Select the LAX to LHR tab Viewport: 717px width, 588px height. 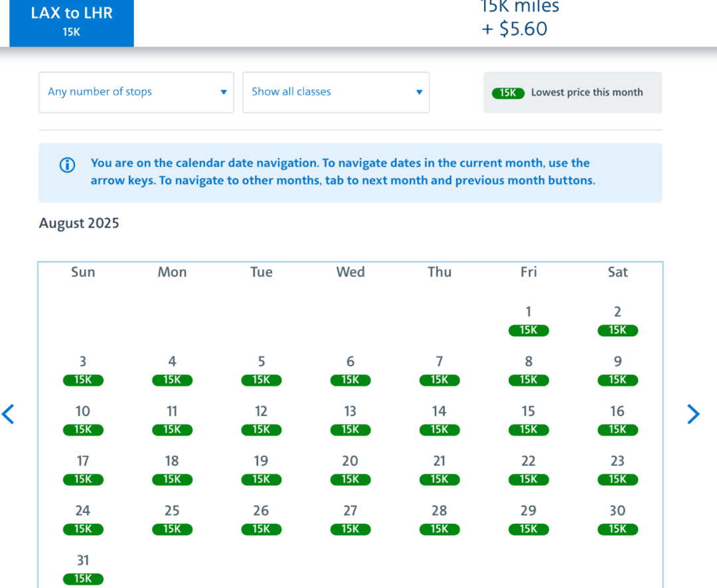(72, 22)
